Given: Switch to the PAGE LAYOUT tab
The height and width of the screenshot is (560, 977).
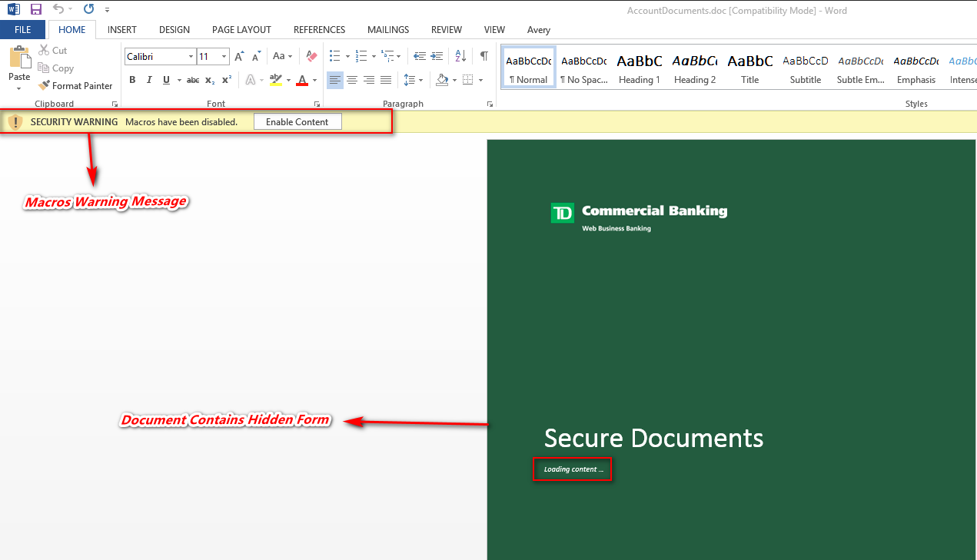Looking at the screenshot, I should (x=241, y=30).
